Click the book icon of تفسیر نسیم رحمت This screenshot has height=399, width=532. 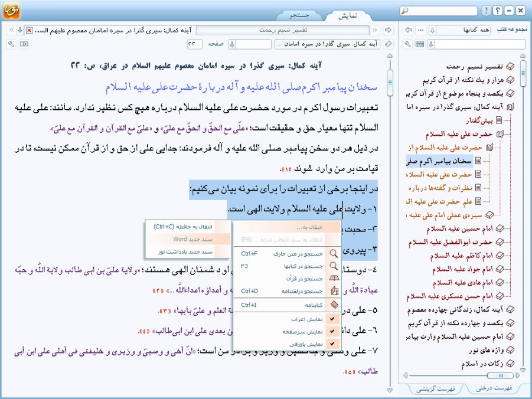tap(510, 67)
